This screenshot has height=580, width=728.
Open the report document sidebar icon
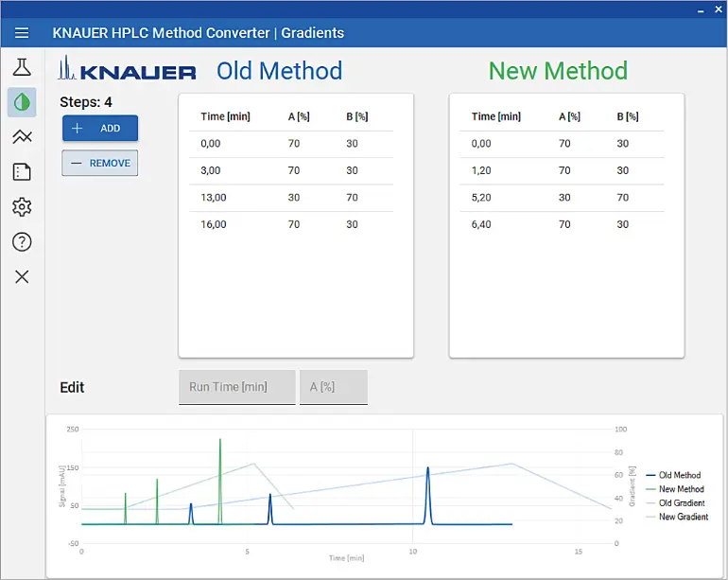(x=22, y=172)
